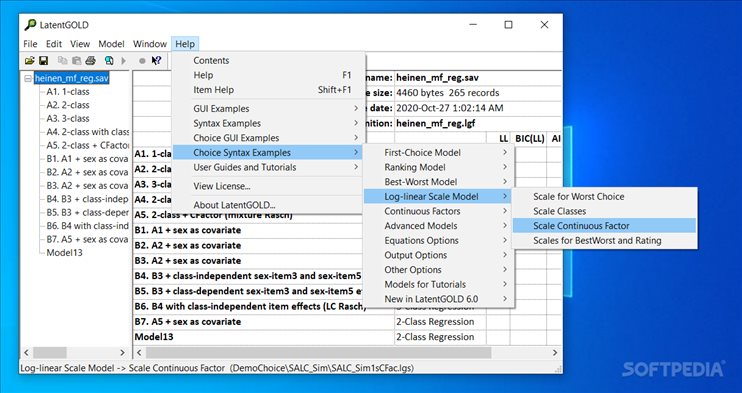Select tree item B1. A1 + sex

coord(87,159)
